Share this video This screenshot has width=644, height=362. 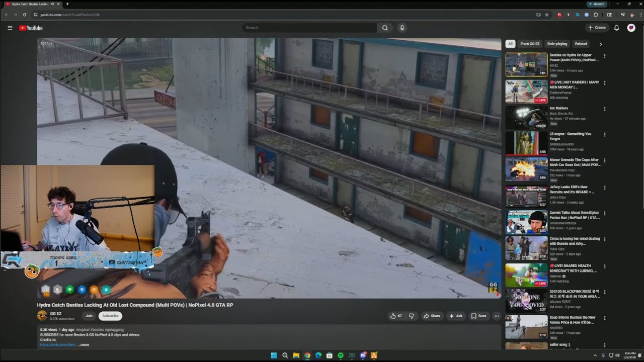[x=432, y=316]
